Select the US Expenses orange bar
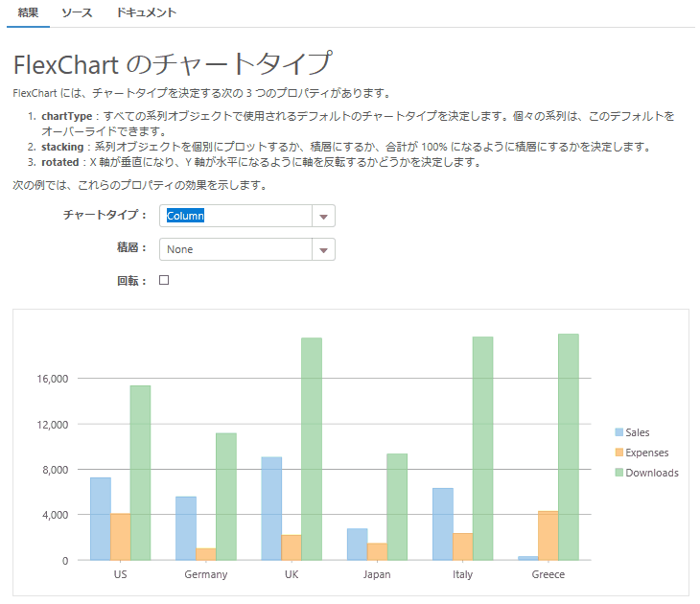 pos(121,537)
